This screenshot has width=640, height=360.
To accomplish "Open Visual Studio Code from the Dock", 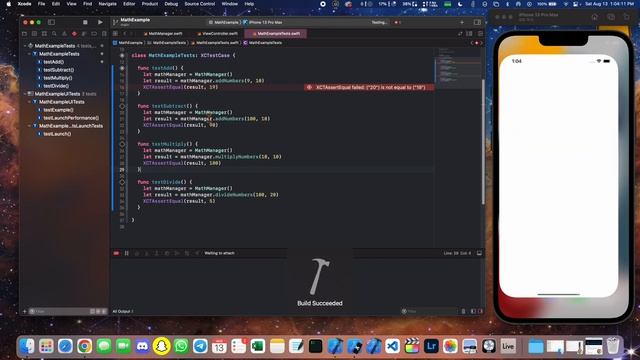I will point(393,346).
